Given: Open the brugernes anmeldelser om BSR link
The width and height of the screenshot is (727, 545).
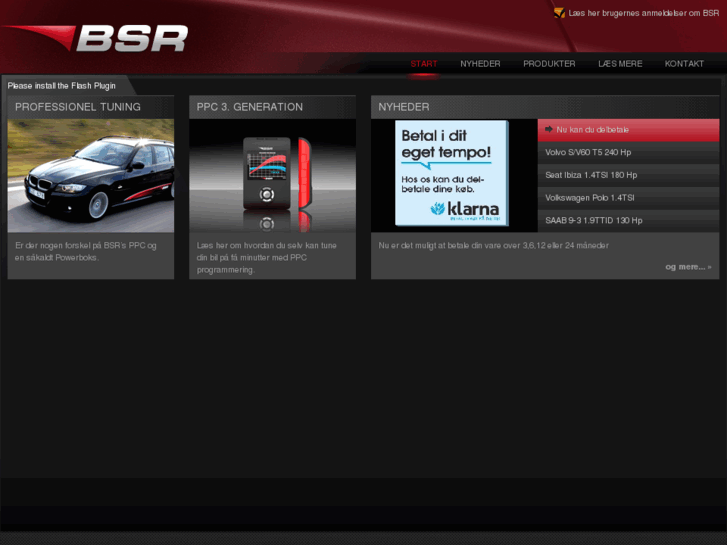Looking at the screenshot, I should [644, 13].
